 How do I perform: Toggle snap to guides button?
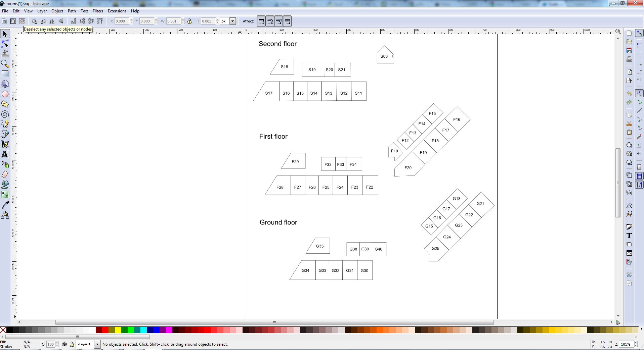click(640, 185)
